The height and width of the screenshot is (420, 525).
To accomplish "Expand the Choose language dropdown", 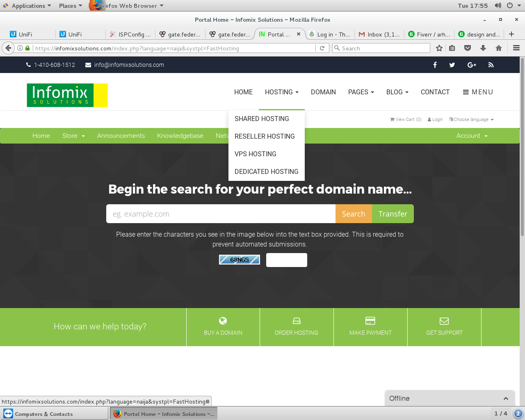I will tap(471, 119).
